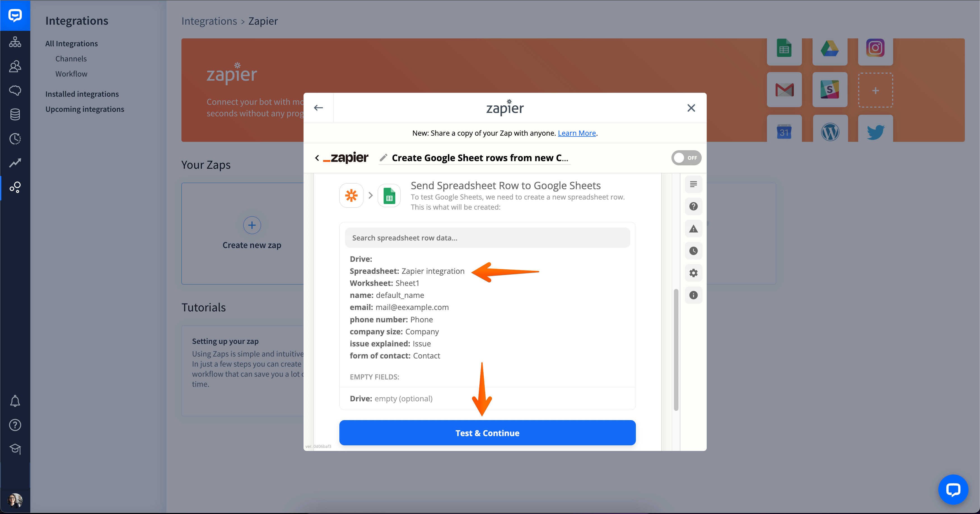Click the zap title Create Google Sheet rows
The width and height of the screenshot is (980, 514).
(480, 158)
